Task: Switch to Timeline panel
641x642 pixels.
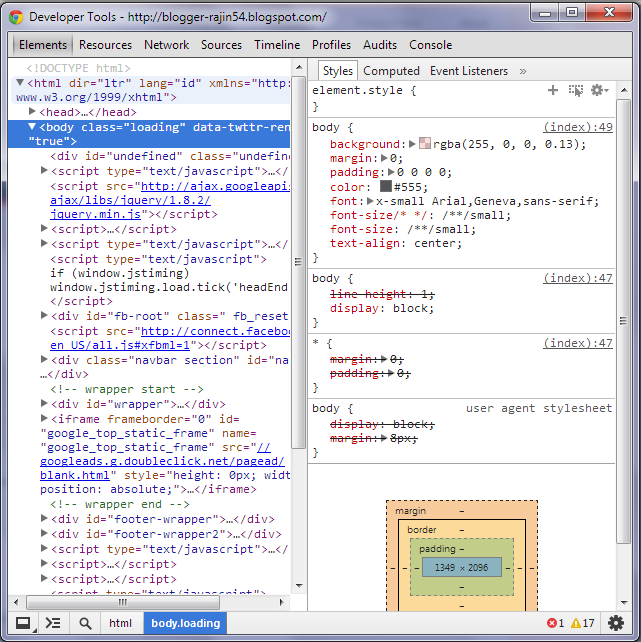Action: [x=277, y=45]
